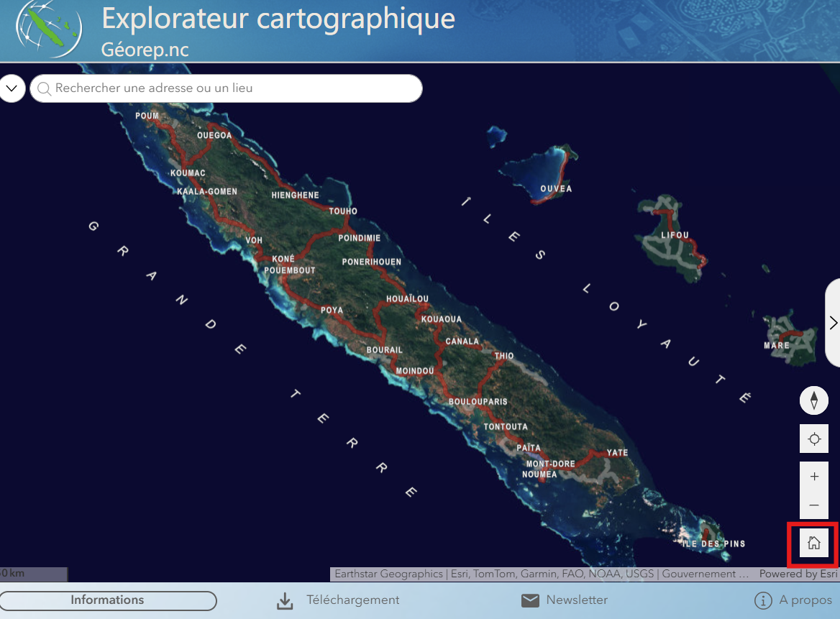The height and width of the screenshot is (619, 840).
Task: Click the THIO label
Action: (504, 356)
